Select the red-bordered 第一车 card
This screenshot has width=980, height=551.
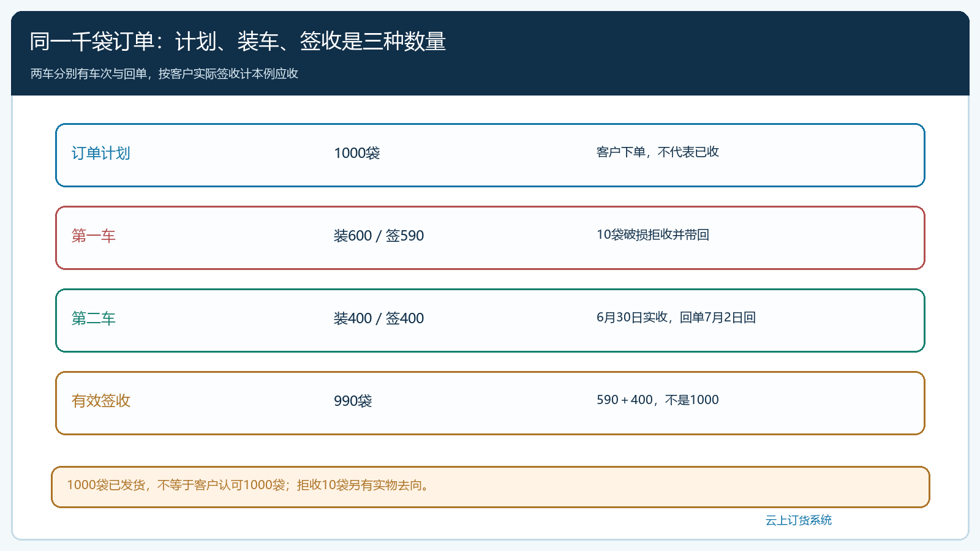490,238
